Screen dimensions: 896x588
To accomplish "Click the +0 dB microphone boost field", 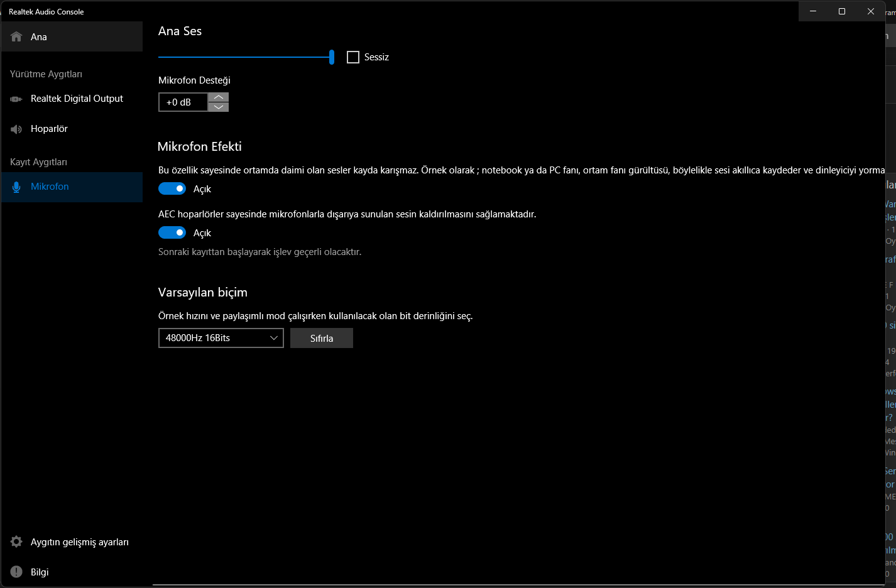I will [183, 102].
